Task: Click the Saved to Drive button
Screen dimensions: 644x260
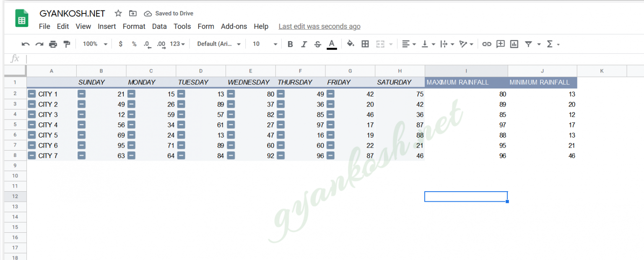Action: tap(168, 13)
